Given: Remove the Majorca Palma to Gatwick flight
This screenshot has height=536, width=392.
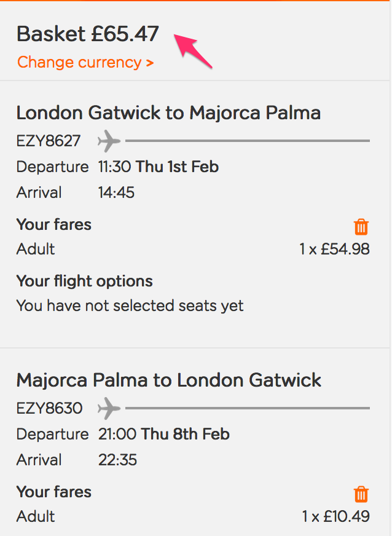Looking at the screenshot, I should point(361,494).
